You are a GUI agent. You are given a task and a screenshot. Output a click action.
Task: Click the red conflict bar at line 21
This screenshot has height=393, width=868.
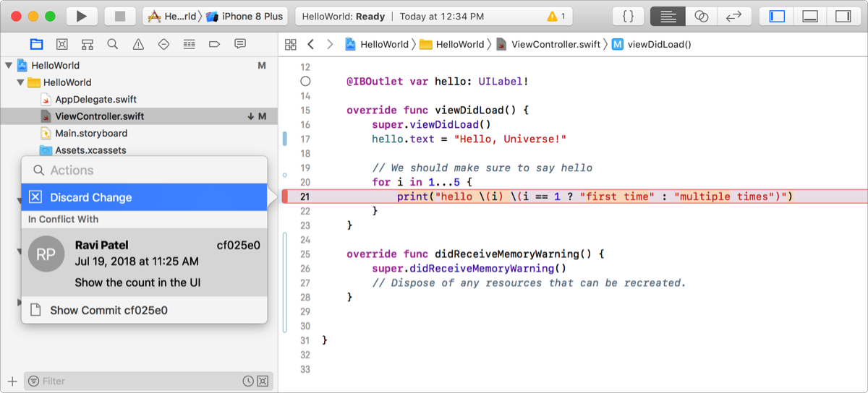click(285, 196)
